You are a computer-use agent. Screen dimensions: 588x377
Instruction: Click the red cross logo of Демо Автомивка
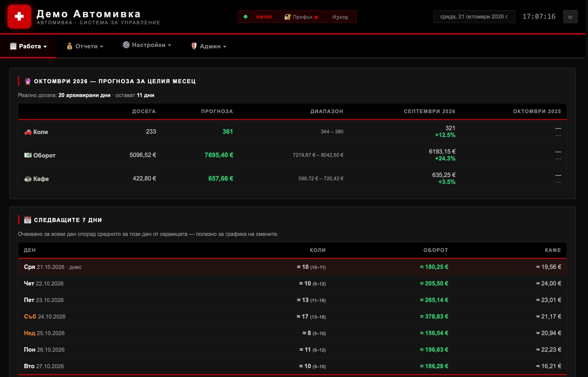pos(19,17)
